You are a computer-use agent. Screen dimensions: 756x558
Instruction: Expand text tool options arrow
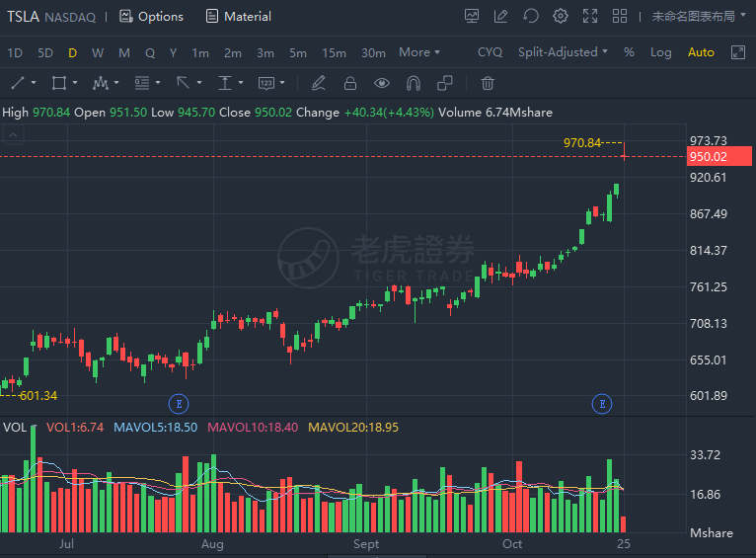(241, 83)
